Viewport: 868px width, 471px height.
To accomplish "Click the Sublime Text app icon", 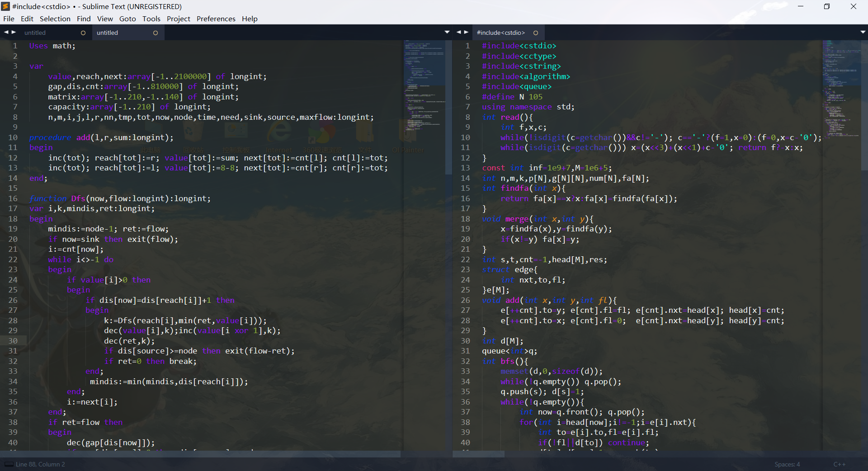I will (6, 6).
